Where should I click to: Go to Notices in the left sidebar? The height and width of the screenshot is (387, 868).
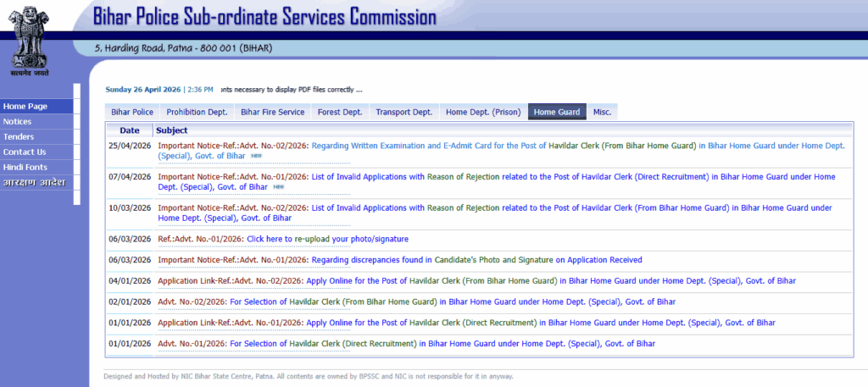click(x=18, y=122)
